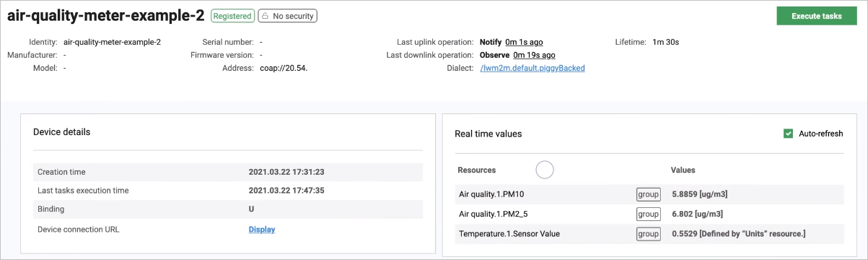
Task: Click the group button for Air quality.1.PM2_5
Action: click(648, 214)
